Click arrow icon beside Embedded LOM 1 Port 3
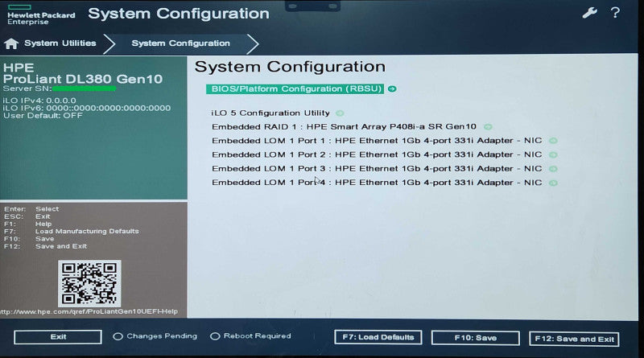The width and height of the screenshot is (644, 358). (553, 169)
